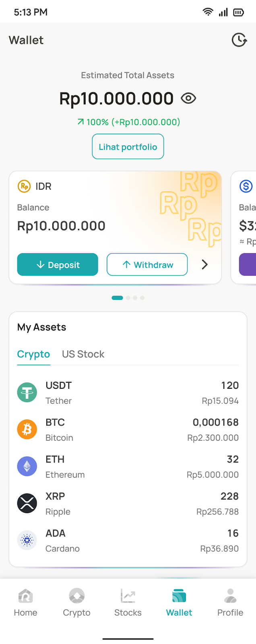
Task: Open the Ethereum coin icon
Action: coord(27,466)
